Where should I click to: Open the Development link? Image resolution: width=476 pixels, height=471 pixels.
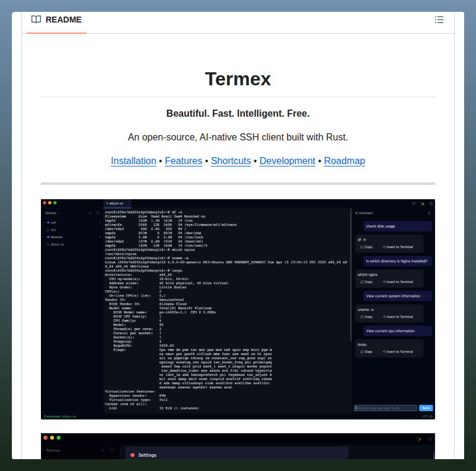pyautogui.click(x=287, y=161)
